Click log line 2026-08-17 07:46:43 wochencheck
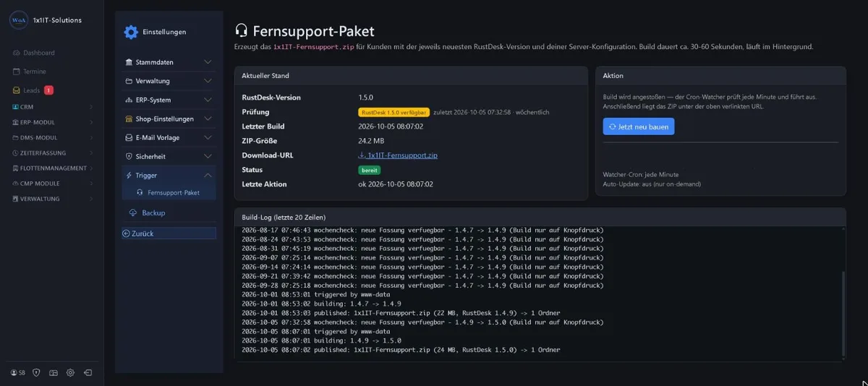868x386 pixels. pyautogui.click(x=422, y=230)
